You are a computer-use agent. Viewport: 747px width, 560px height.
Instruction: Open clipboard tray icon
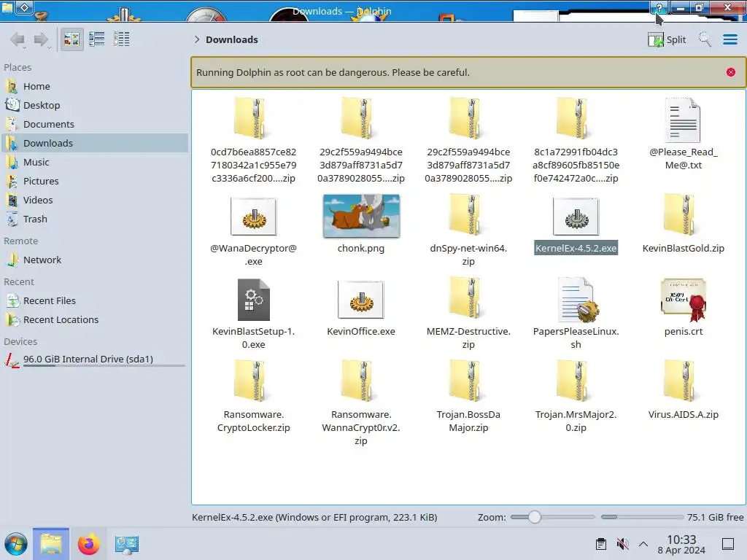tap(601, 544)
